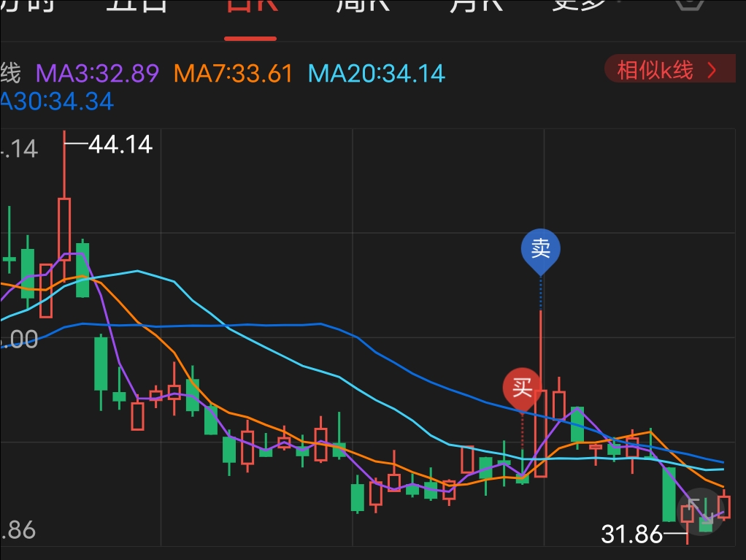Click the MA20:34.14 indicator label
The height and width of the screenshot is (560, 746).
tap(377, 73)
